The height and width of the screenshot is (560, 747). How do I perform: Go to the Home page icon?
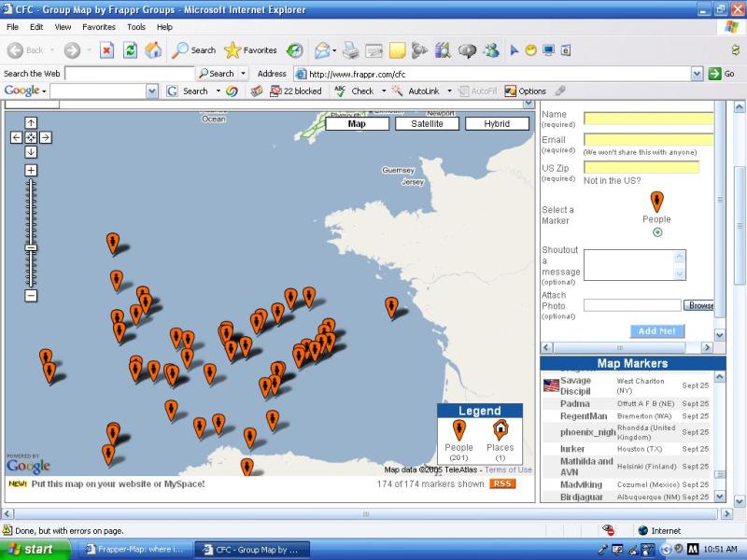pyautogui.click(x=153, y=50)
